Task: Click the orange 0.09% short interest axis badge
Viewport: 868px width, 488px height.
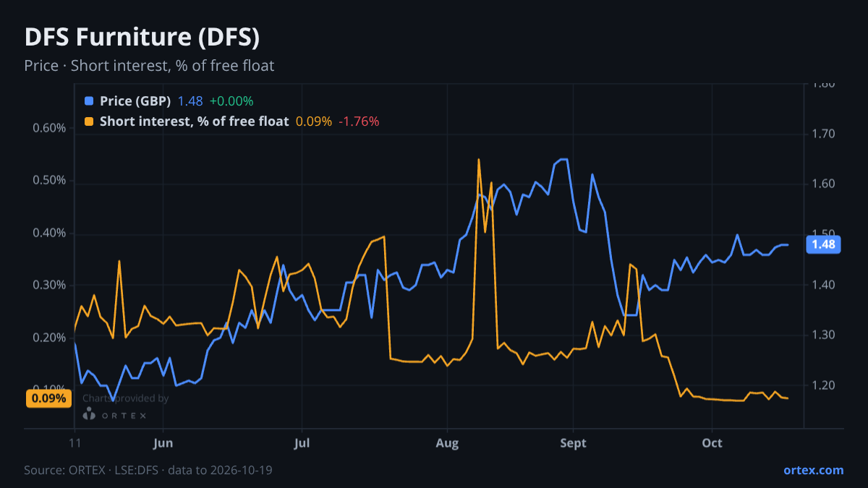Action: click(x=48, y=398)
